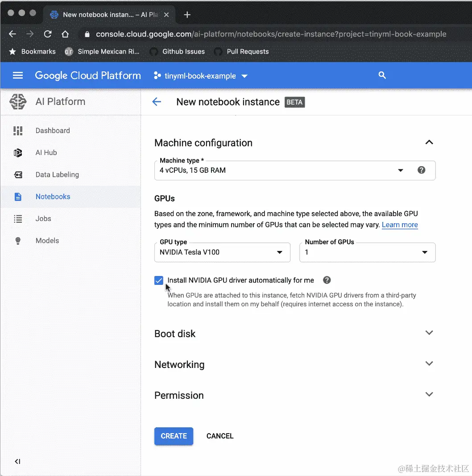The image size is (472, 476).
Task: Click the Notebooks document icon
Action: 18,197
